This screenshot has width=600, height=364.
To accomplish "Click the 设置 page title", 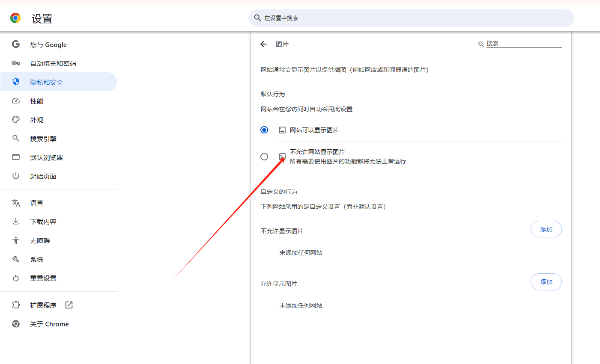I will tap(42, 19).
